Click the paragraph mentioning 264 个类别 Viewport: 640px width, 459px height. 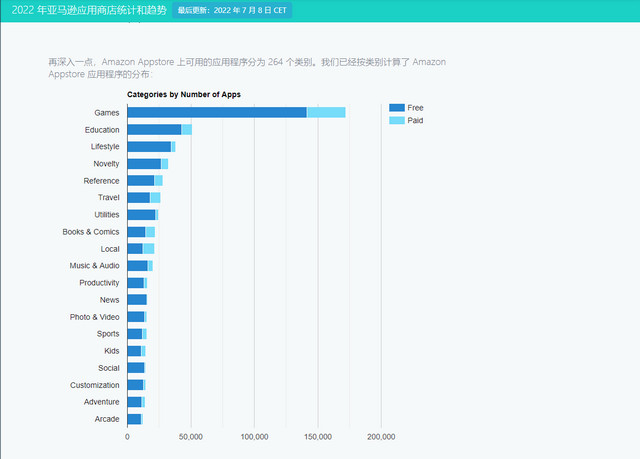pos(247,68)
